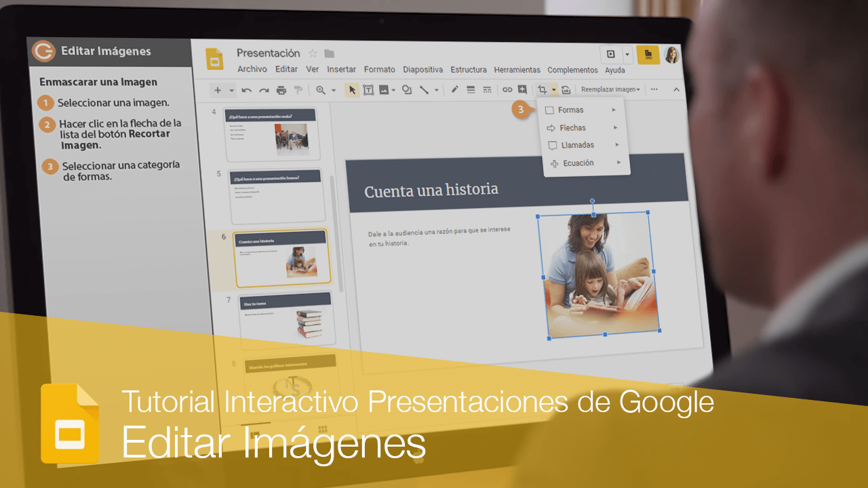Open the zoom level dropdown arrow

coord(334,90)
